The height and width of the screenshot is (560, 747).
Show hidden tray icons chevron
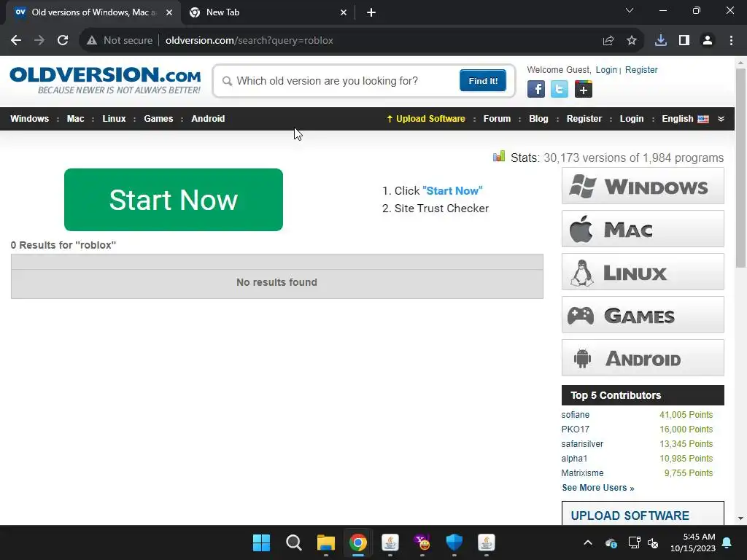click(x=588, y=542)
